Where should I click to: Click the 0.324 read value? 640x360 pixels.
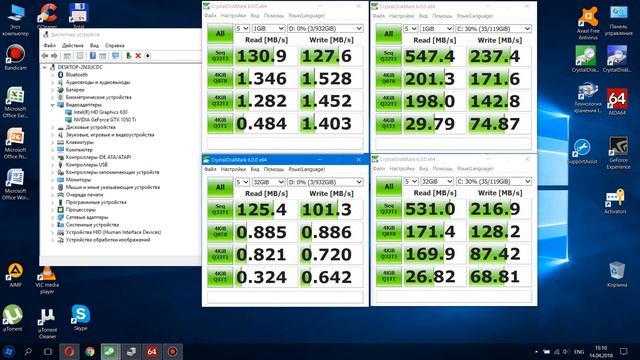point(261,277)
